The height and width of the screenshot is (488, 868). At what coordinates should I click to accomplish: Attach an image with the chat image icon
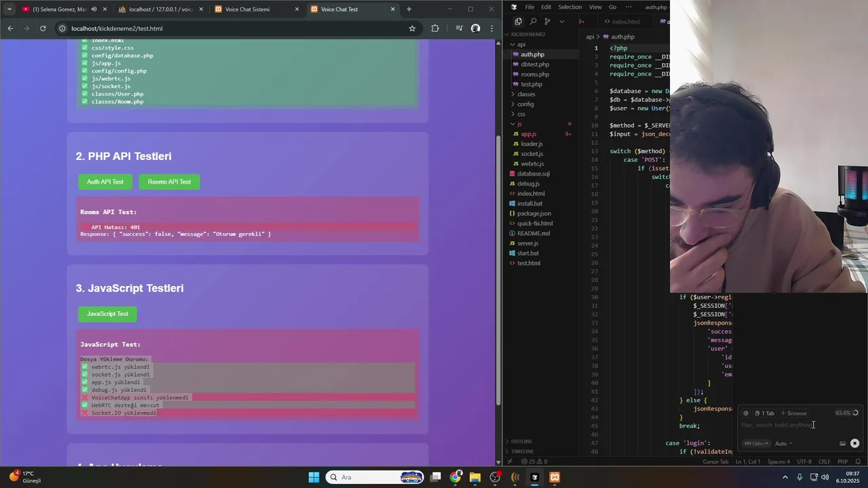point(842,443)
